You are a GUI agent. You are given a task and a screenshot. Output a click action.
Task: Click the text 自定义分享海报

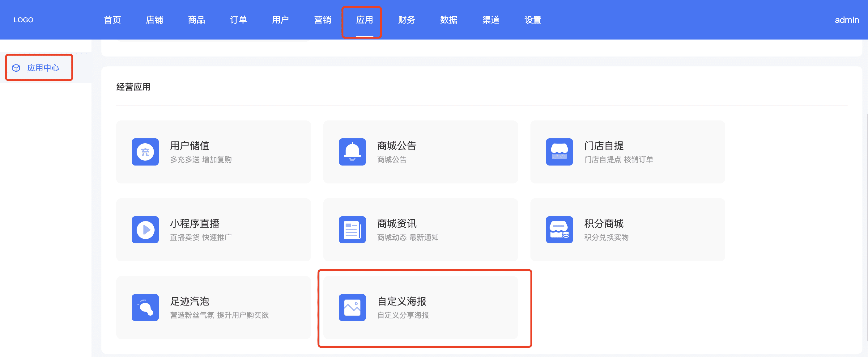[403, 315]
